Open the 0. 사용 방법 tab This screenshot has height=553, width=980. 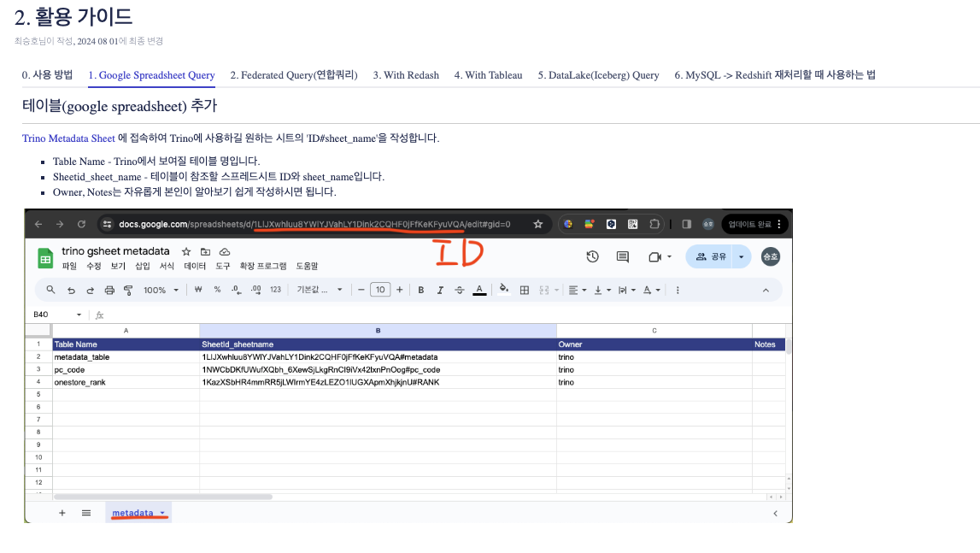click(47, 75)
